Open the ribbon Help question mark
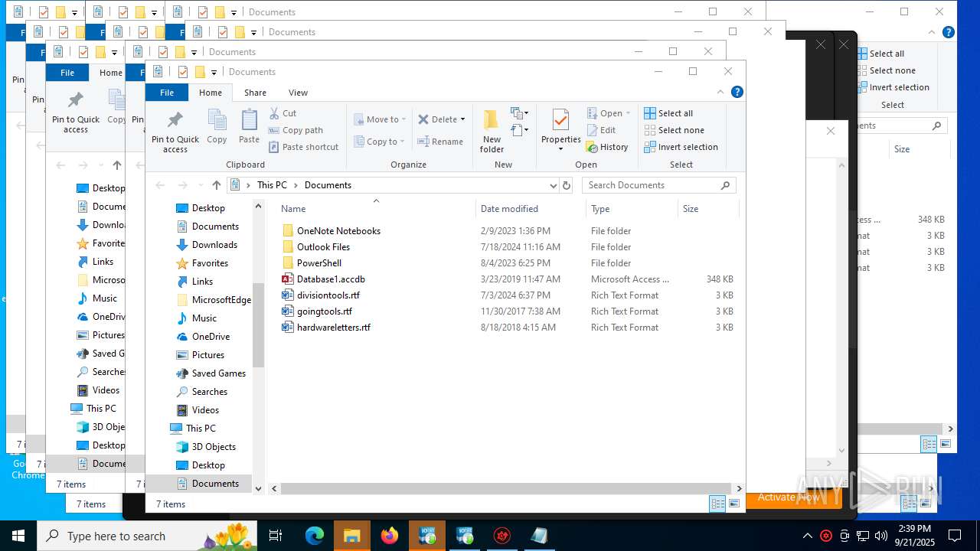 pyautogui.click(x=737, y=93)
